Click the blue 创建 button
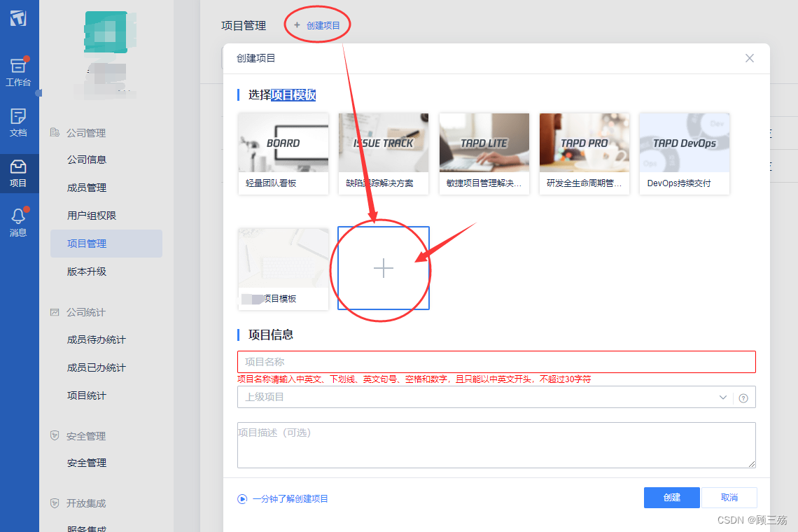Viewport: 798px width, 532px height. click(672, 498)
